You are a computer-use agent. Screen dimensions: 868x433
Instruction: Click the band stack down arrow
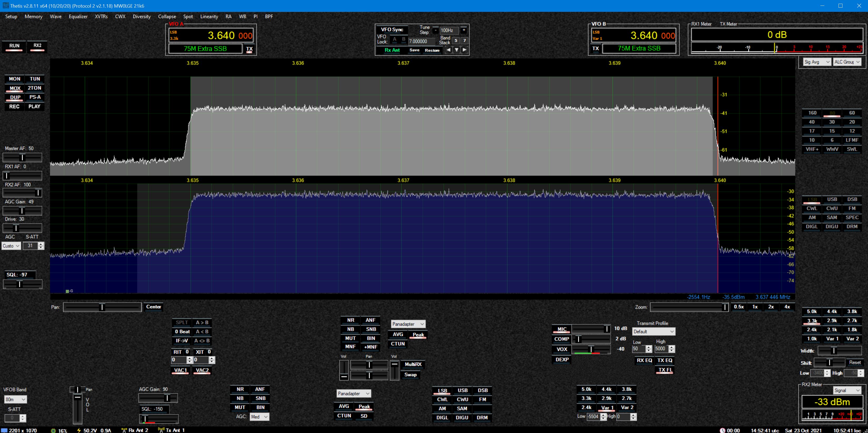pyautogui.click(x=456, y=50)
